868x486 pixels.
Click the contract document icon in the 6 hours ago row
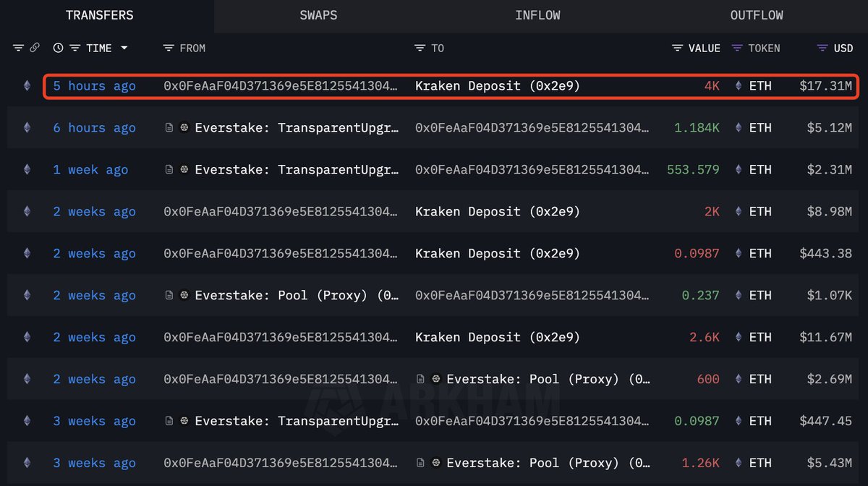(169, 128)
